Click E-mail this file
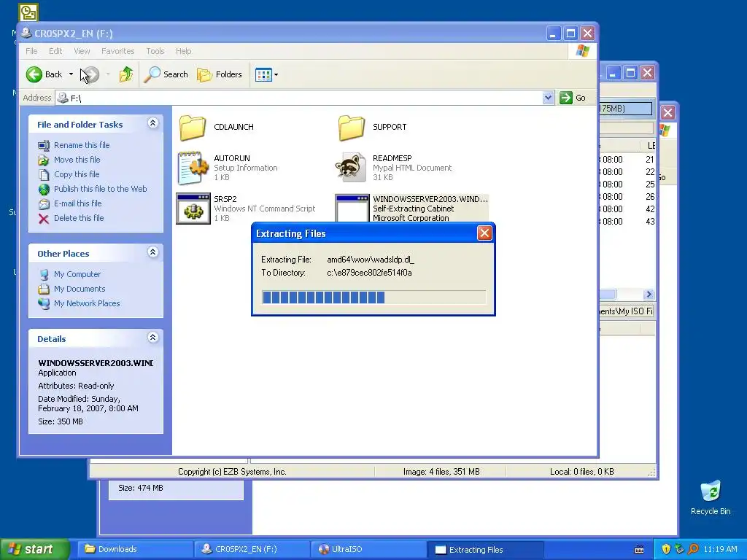The image size is (747, 560). 77,203
